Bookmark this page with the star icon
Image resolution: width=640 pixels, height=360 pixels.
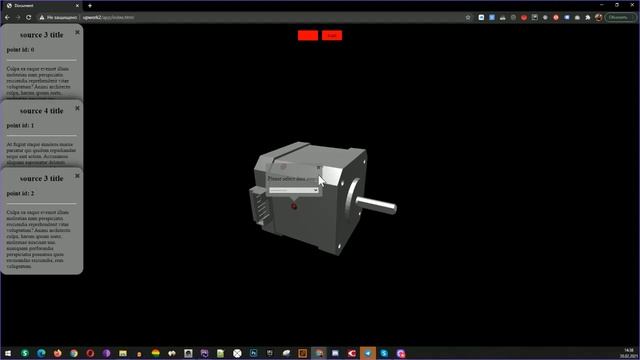[x=468, y=18]
